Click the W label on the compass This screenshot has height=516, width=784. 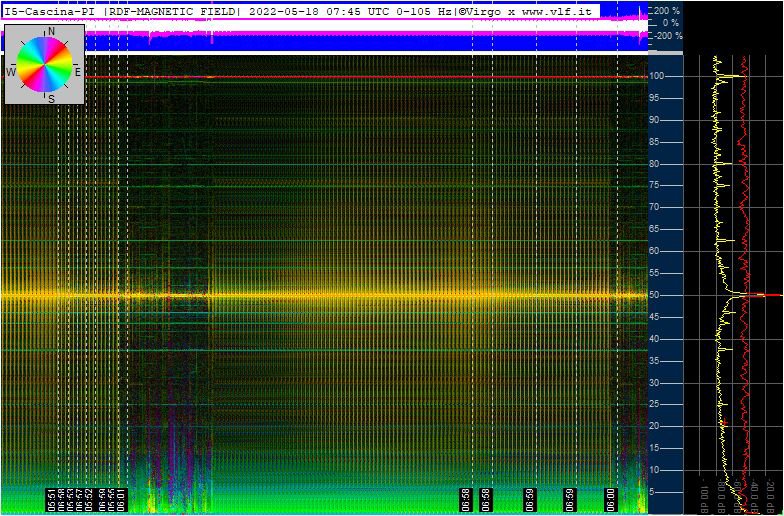tap(11, 73)
